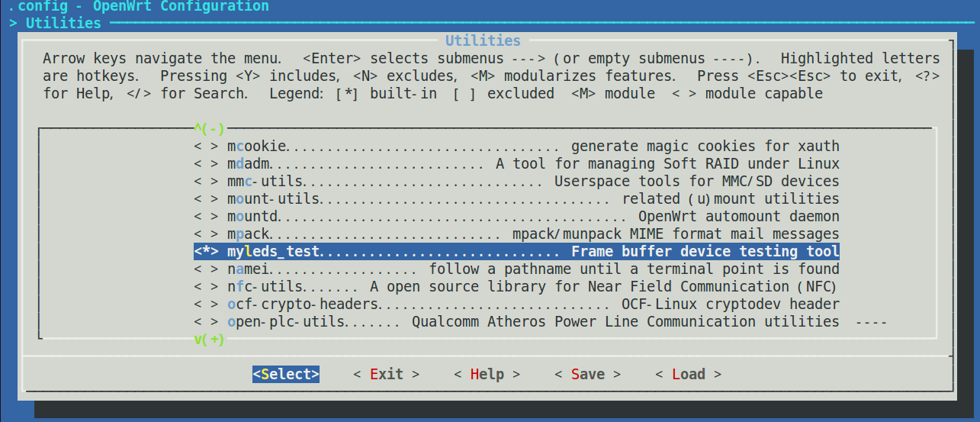Toggle the open-plc-utils selection marker
This screenshot has width=980, height=422.
207,321
